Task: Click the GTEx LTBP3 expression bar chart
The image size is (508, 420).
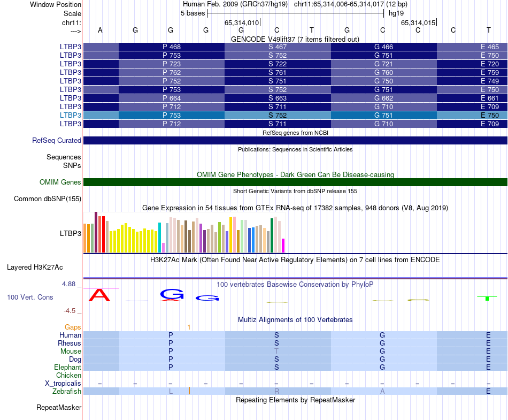Action: coord(184,232)
